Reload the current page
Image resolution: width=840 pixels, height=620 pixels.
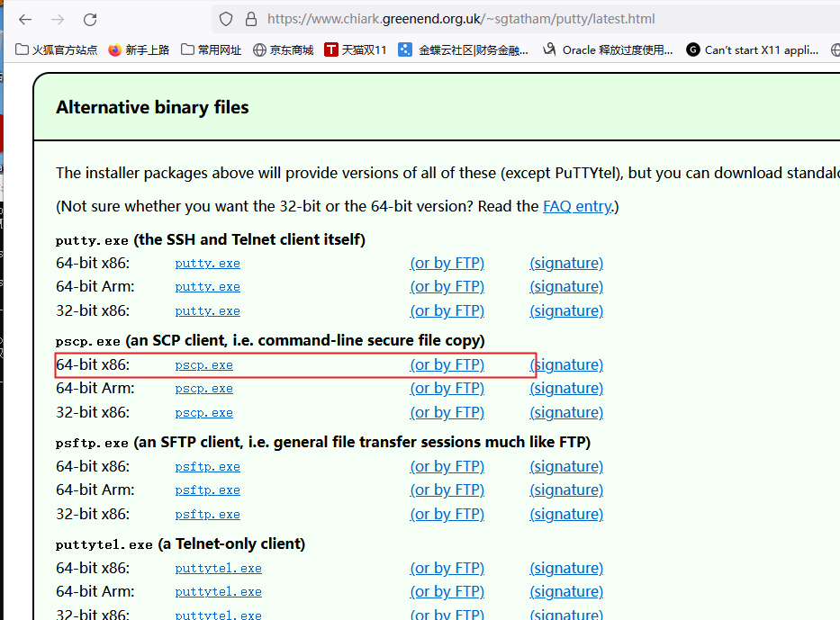[89, 19]
